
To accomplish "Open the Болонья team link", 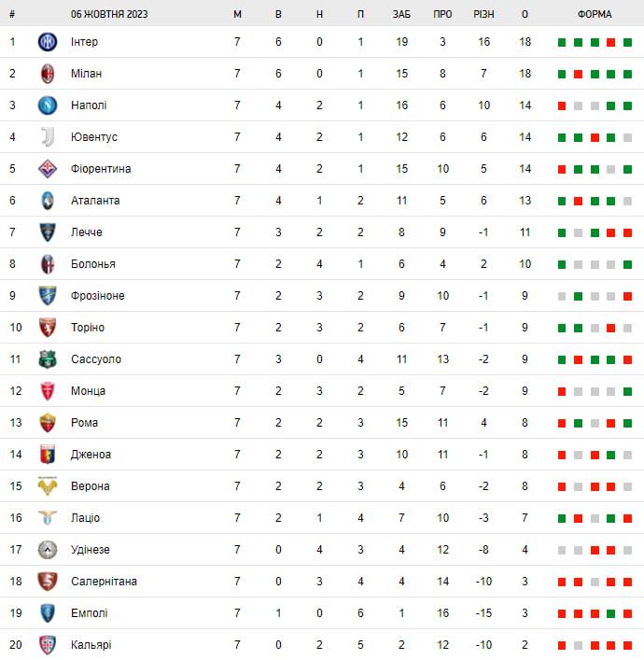I will (93, 264).
